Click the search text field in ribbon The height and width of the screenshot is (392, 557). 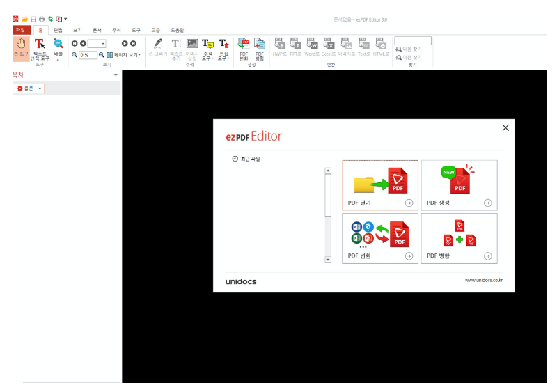pos(413,40)
